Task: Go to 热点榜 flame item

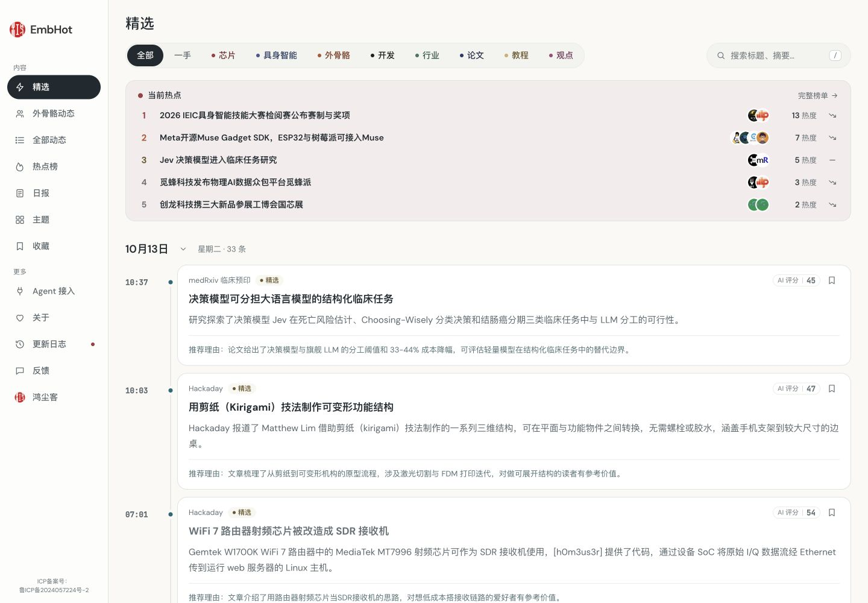Action: click(x=54, y=166)
